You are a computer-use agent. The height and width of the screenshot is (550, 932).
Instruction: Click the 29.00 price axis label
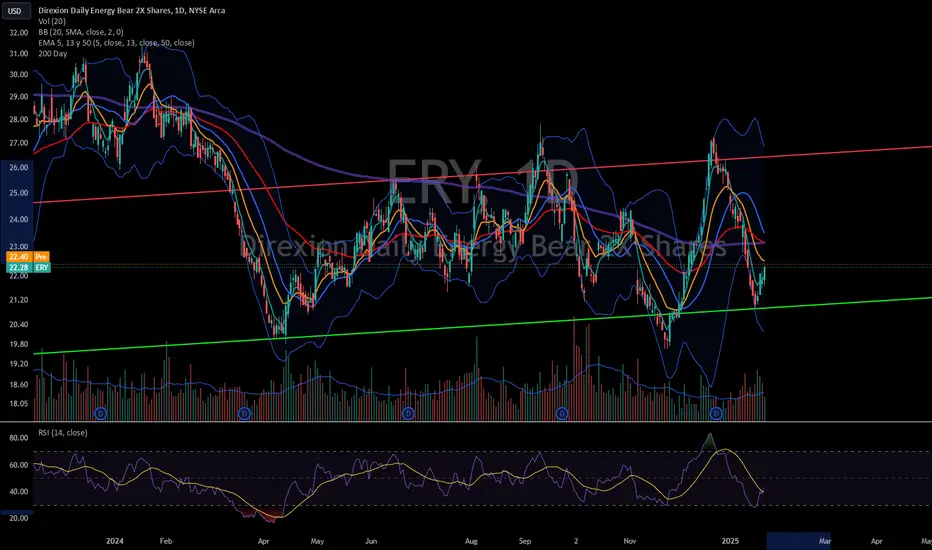click(x=19, y=96)
